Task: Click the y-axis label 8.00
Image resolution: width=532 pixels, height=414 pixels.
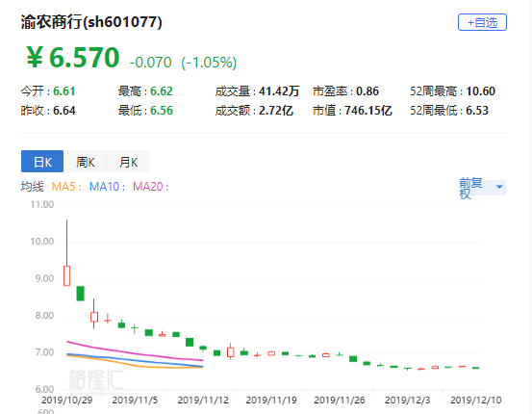Action: click(x=44, y=316)
